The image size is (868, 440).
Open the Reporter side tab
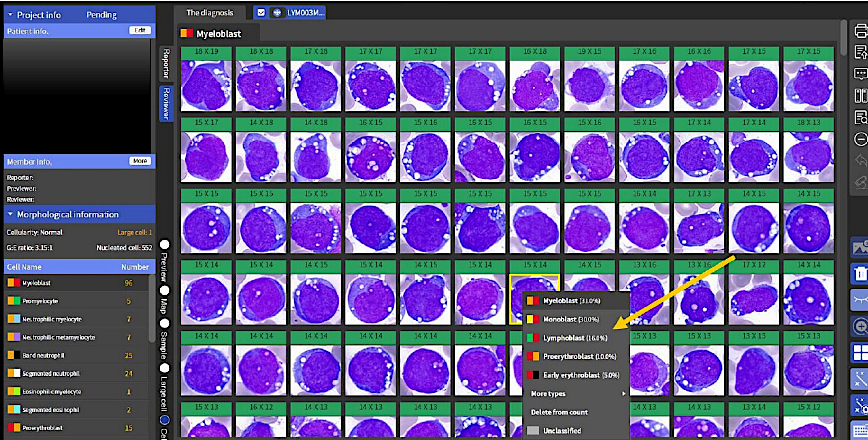tap(166, 63)
